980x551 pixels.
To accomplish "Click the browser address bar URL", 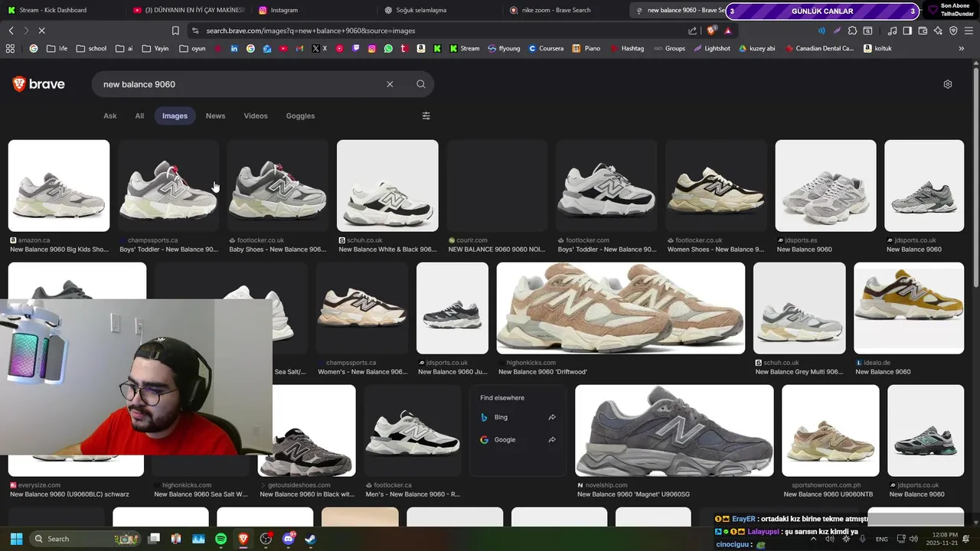I will pos(310,31).
